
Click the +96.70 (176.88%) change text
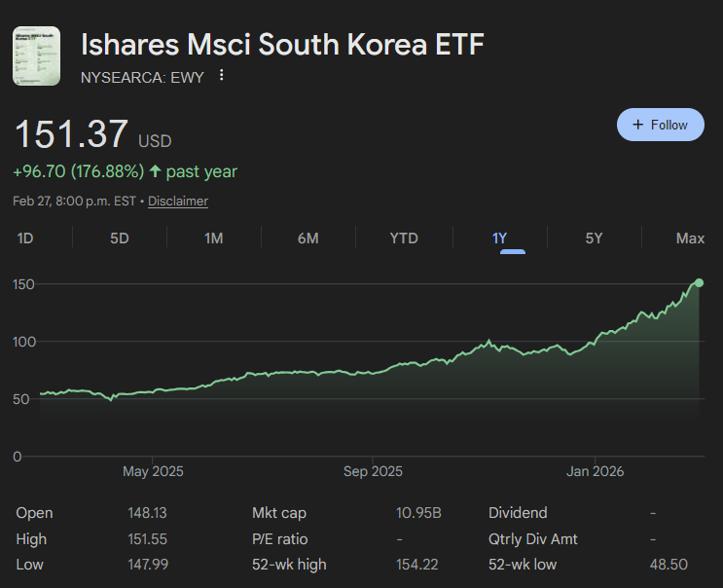pos(79,171)
